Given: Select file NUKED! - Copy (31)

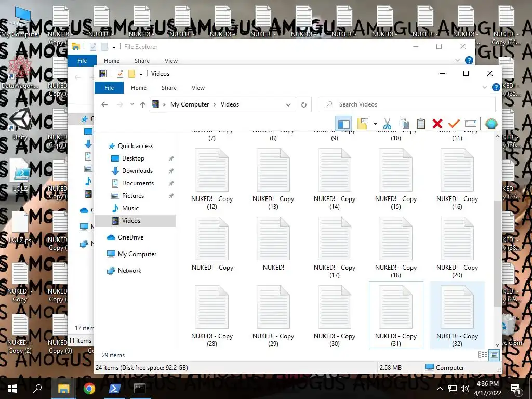Looking at the screenshot, I should point(395,315).
